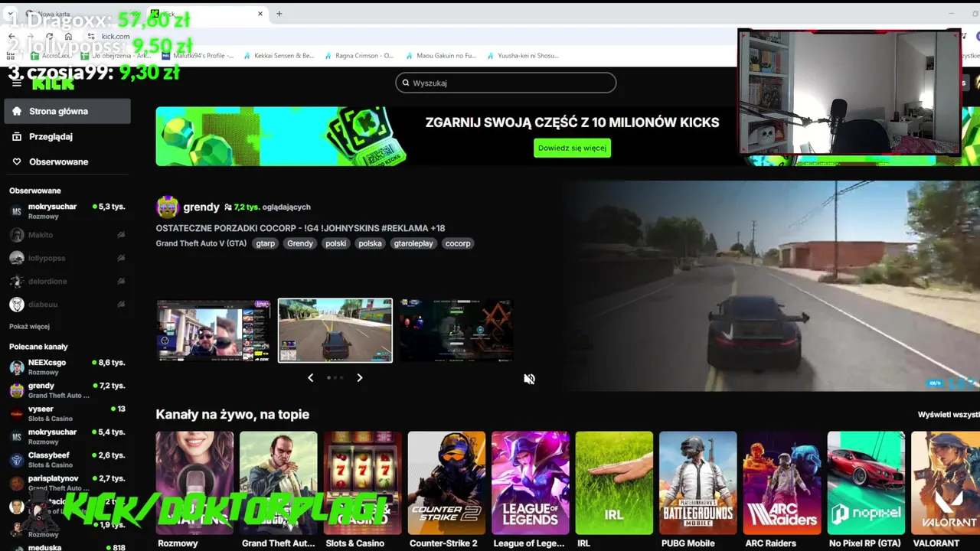Click the grendy channel name link

point(201,207)
